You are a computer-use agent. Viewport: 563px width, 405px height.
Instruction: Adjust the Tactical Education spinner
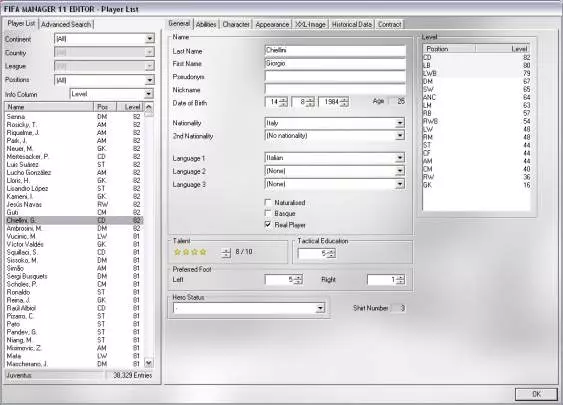click(331, 253)
